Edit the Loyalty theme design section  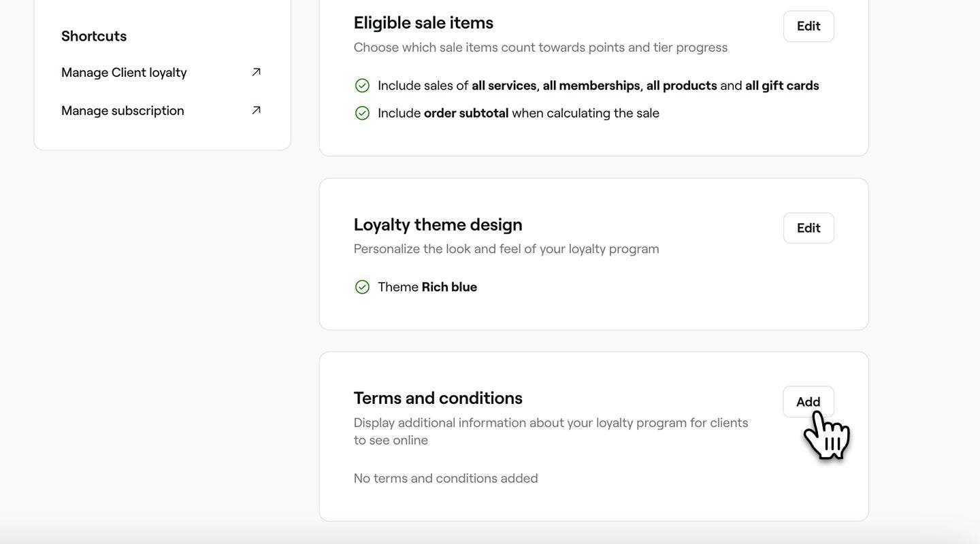tap(808, 228)
